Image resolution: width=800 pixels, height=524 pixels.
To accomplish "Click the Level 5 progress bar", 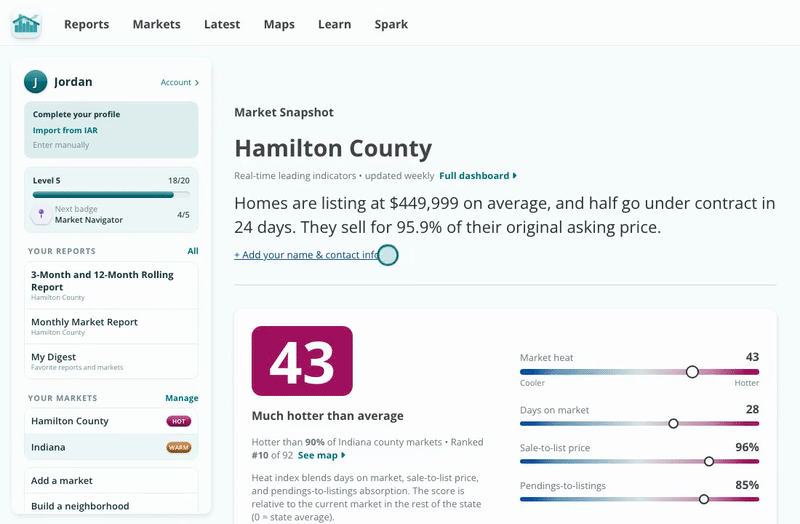I will click(111, 194).
